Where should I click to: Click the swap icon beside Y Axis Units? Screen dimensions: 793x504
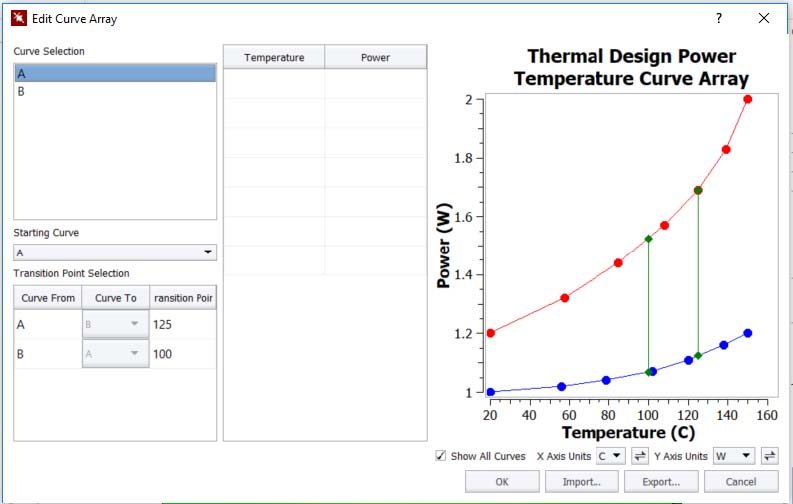tap(769, 456)
